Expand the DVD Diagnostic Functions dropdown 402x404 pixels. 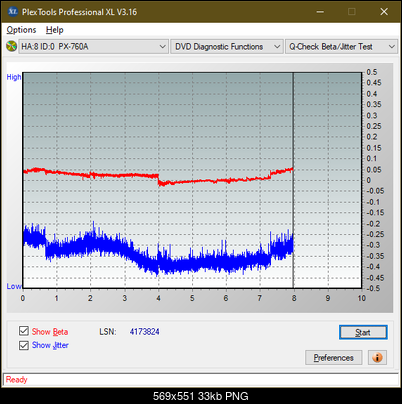pyautogui.click(x=227, y=47)
